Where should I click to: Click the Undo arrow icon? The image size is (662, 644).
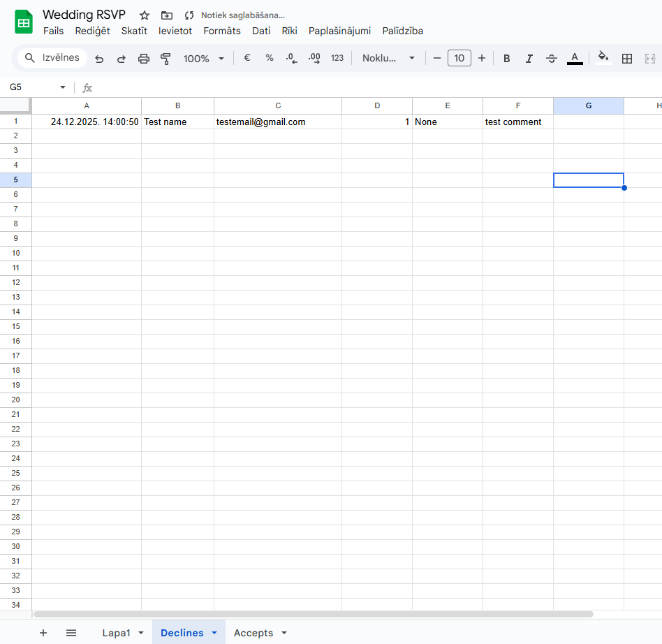99,59
